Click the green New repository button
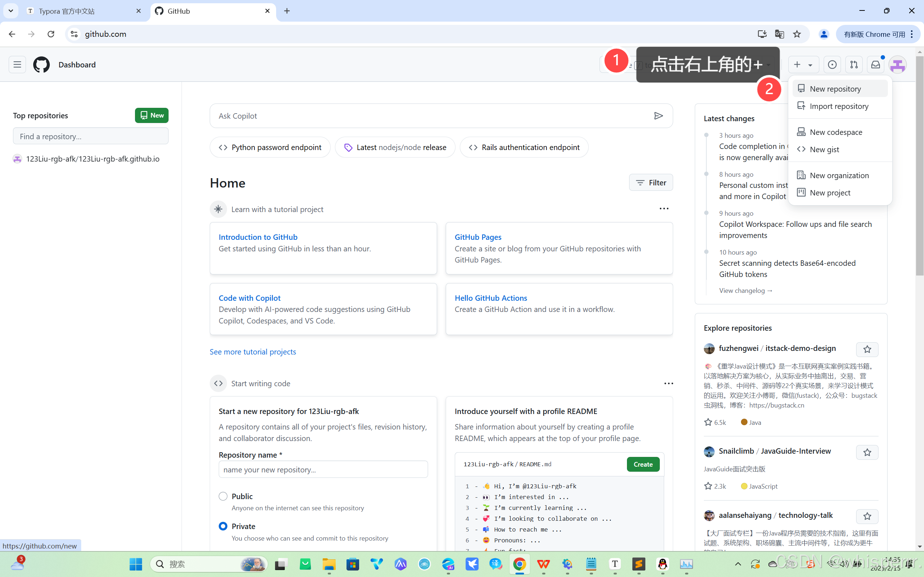Screen dimensions: 924x577 point(152,115)
